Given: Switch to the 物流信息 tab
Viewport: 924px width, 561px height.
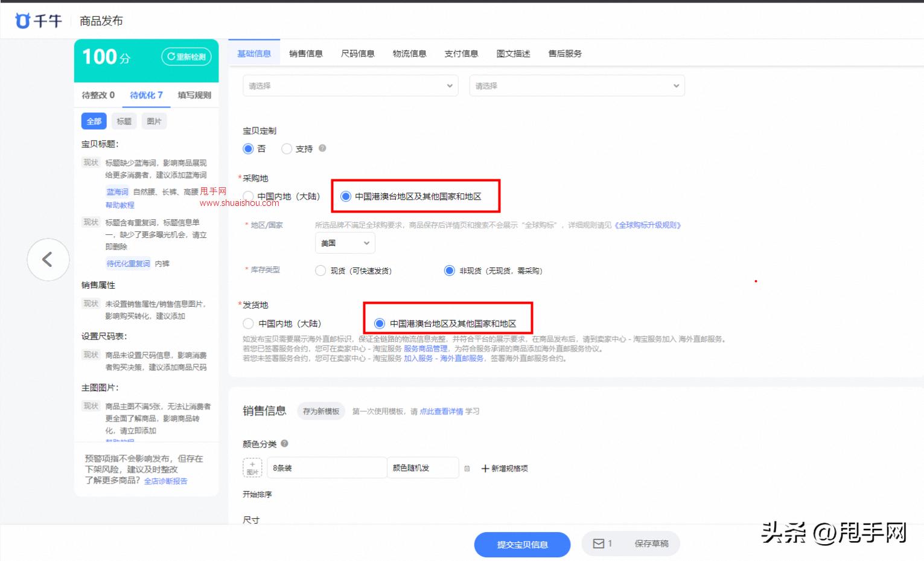Looking at the screenshot, I should pos(409,53).
